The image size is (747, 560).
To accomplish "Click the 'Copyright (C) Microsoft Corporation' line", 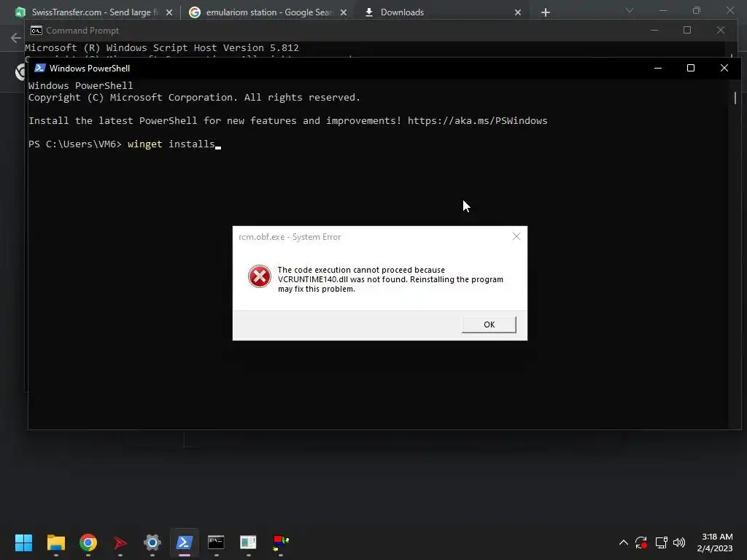I will click(194, 97).
